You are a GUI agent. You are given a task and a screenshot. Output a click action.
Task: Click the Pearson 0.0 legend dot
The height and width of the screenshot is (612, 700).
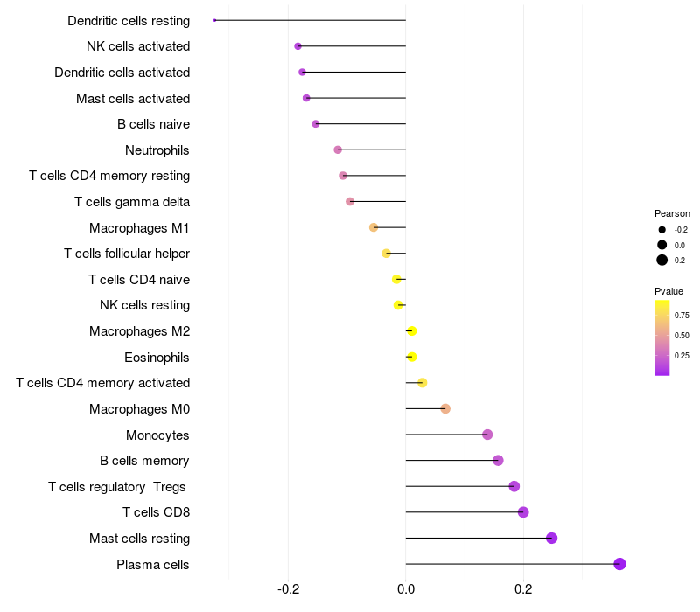point(662,245)
